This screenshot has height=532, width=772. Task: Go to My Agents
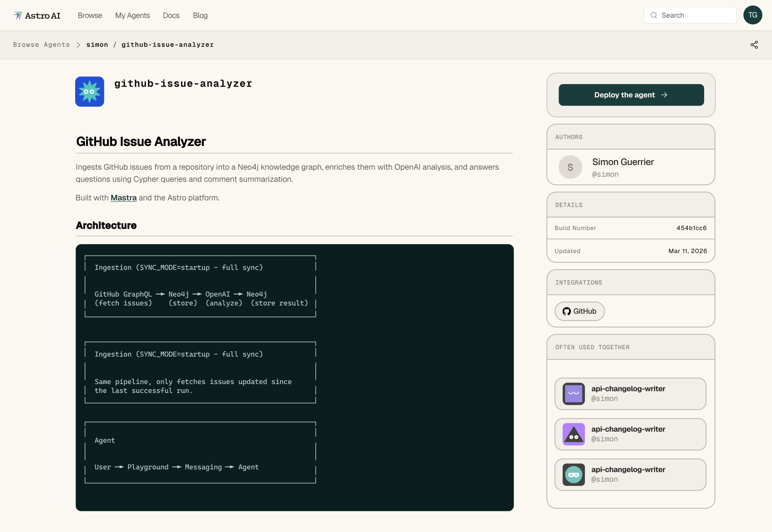(x=133, y=15)
